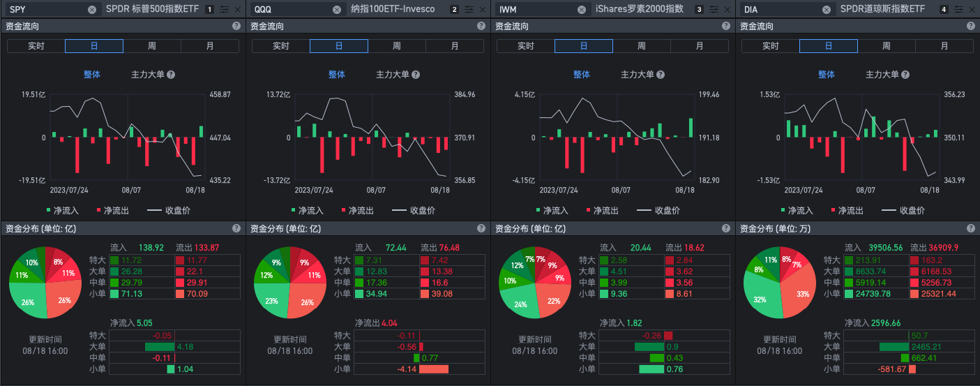This screenshot has width=980, height=386.
Task: Open settings sliders icon for DIA panel
Action: (958, 10)
